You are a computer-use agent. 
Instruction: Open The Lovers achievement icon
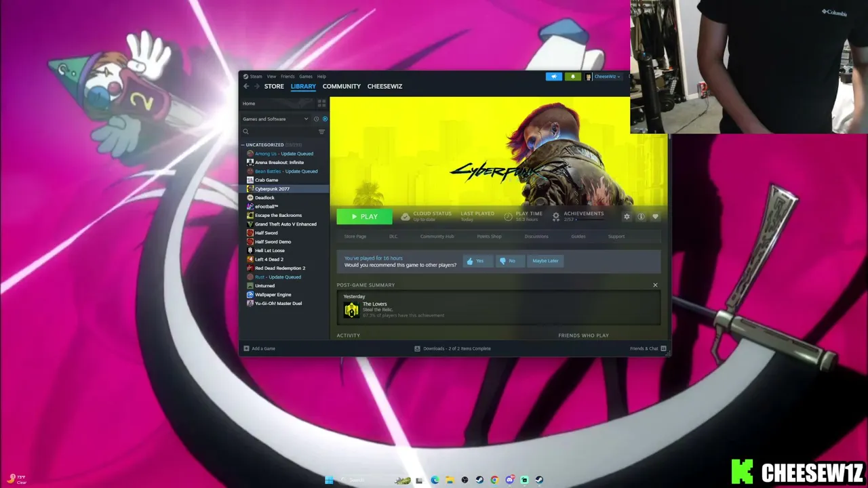pos(351,310)
